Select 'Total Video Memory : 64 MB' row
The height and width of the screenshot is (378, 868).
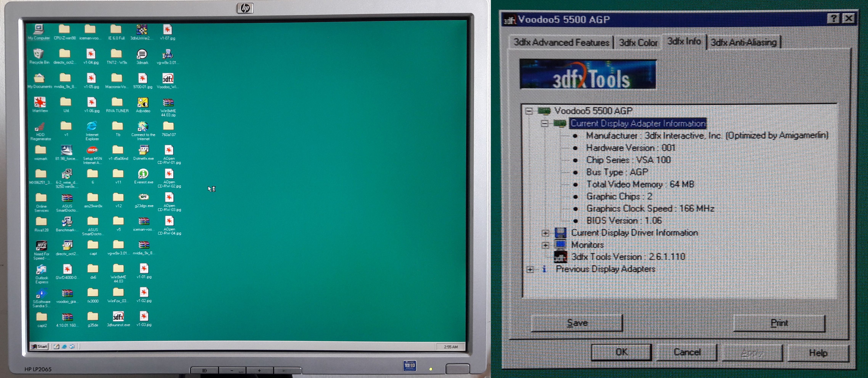coord(640,184)
